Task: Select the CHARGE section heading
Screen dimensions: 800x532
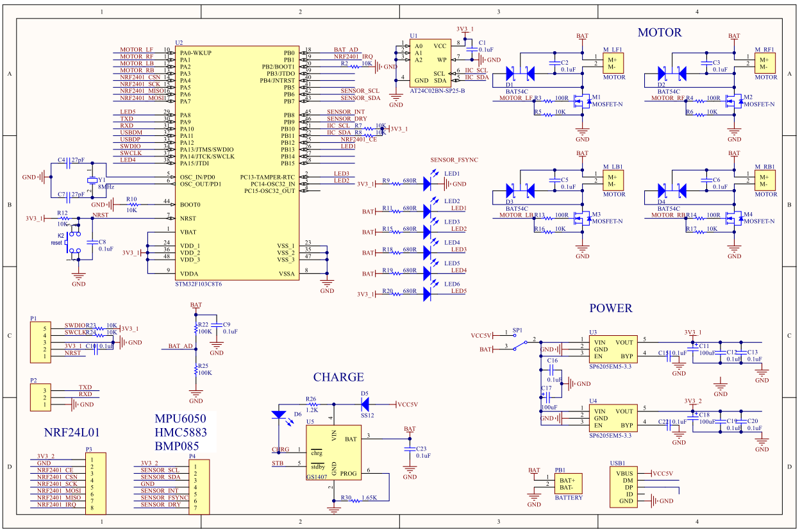Action: pos(338,377)
